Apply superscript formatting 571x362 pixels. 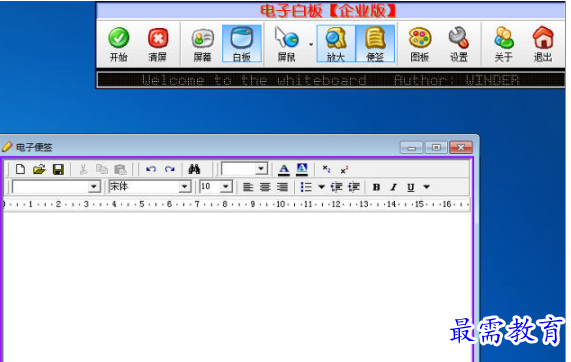(x=344, y=169)
